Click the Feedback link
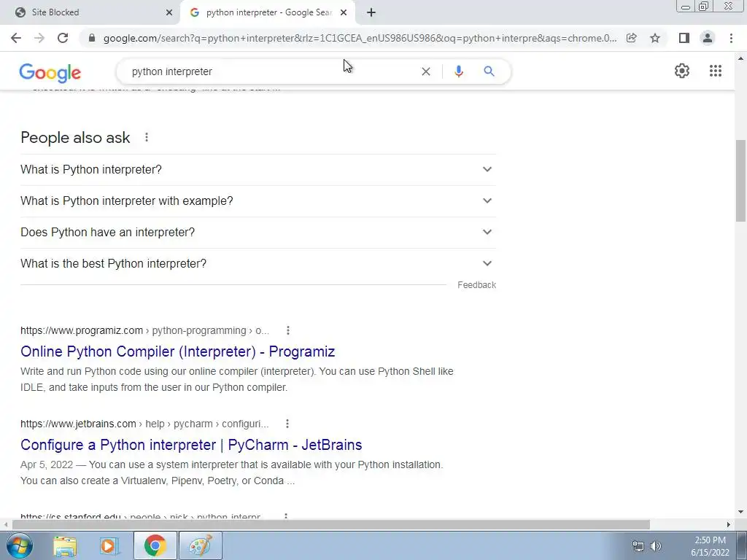This screenshot has width=747, height=560. pyautogui.click(x=476, y=285)
